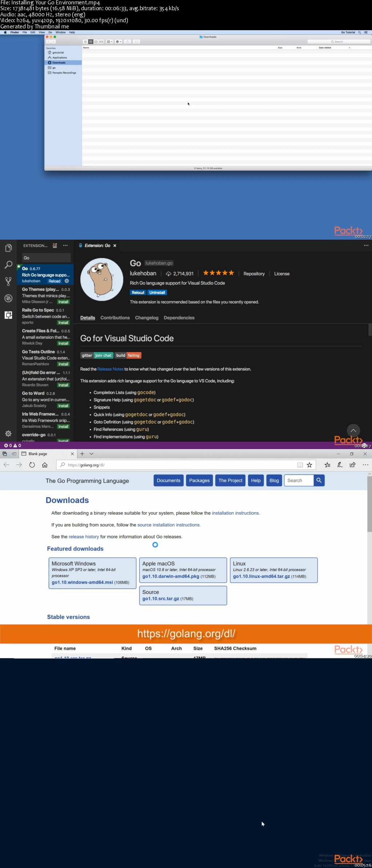Click the Finder edit tags button
This screenshot has width=372, height=868.
click(137, 42)
